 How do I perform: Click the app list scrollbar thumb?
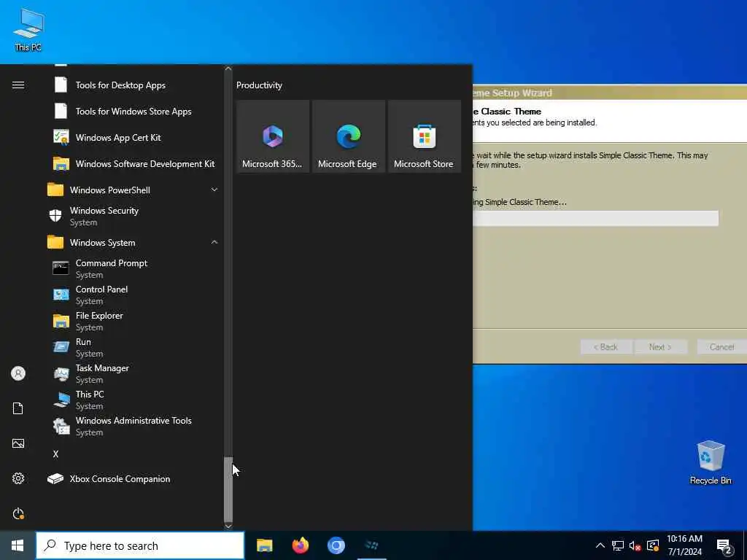click(228, 489)
